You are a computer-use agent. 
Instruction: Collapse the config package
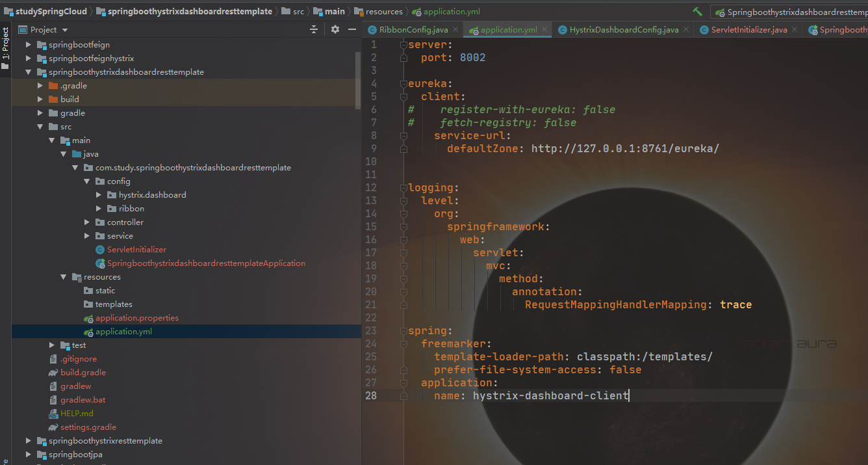[x=87, y=181]
